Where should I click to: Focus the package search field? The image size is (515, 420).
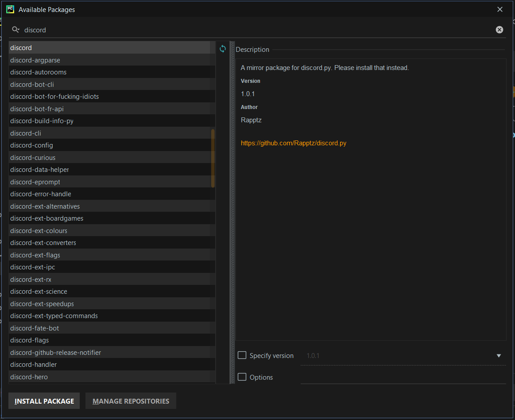[x=256, y=30]
